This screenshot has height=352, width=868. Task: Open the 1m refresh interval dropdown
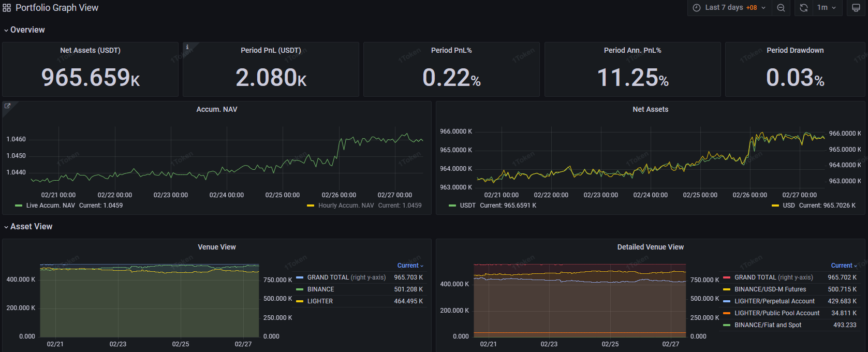pyautogui.click(x=827, y=8)
